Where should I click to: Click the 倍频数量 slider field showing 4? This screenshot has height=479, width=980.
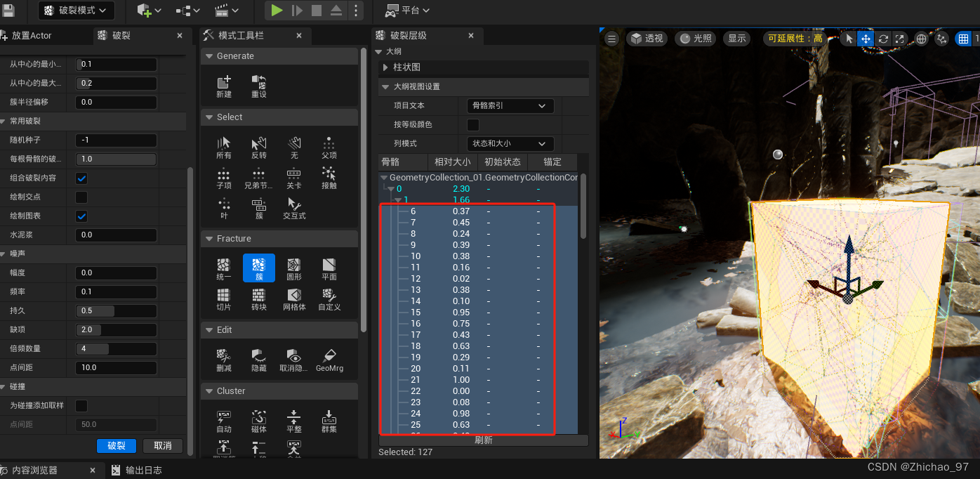pos(116,348)
